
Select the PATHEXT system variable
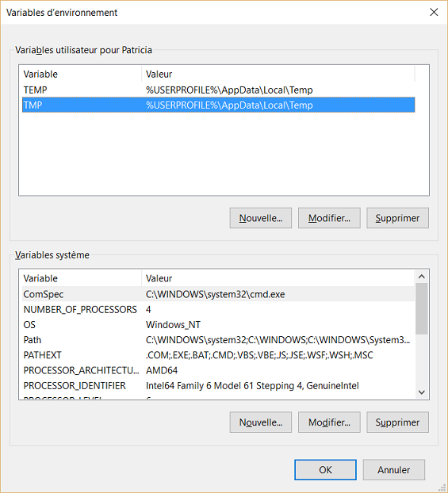[x=218, y=355]
